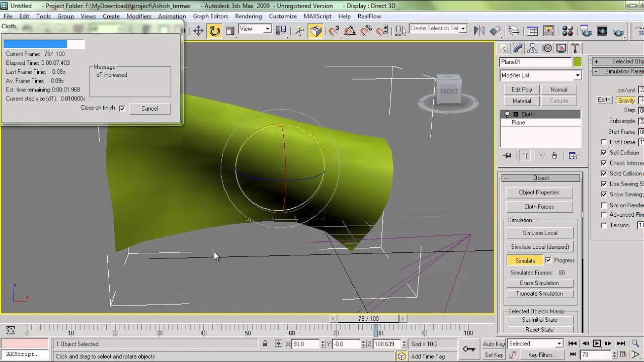Toggle Select and Manipulate tool
The width and height of the screenshot is (644, 362).
300,31
